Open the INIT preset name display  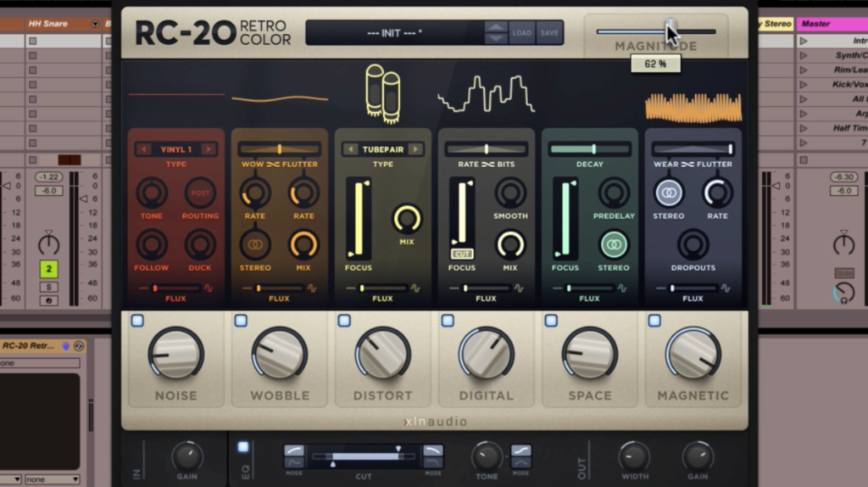(394, 33)
